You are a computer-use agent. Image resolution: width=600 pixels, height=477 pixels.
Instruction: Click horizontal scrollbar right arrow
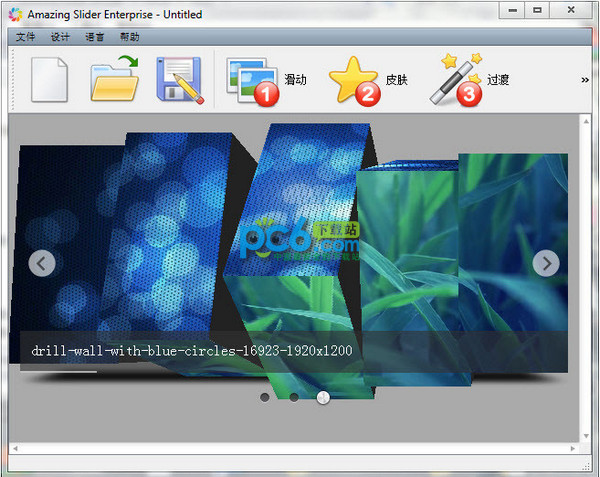[x=572, y=448]
